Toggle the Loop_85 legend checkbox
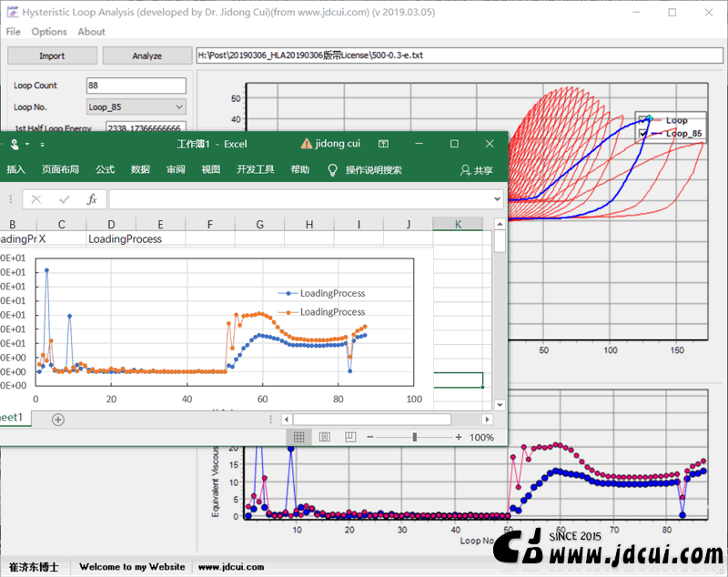The image size is (728, 577). (x=643, y=134)
